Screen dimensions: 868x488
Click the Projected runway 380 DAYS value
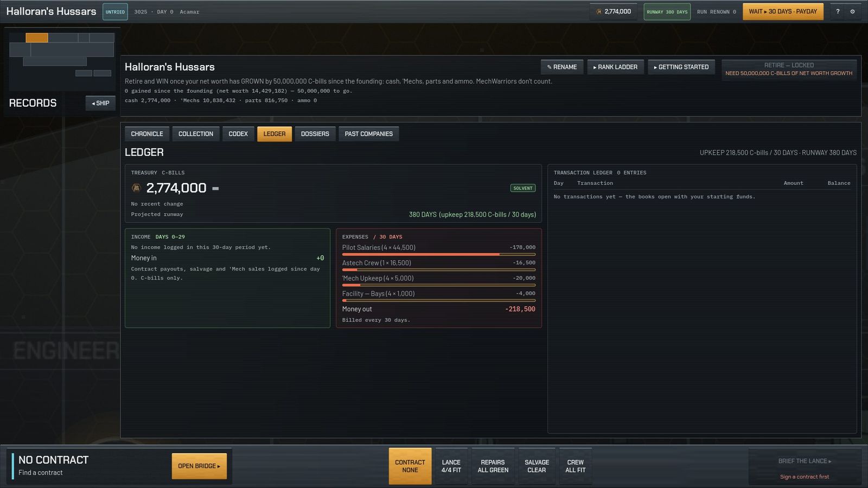[473, 215]
